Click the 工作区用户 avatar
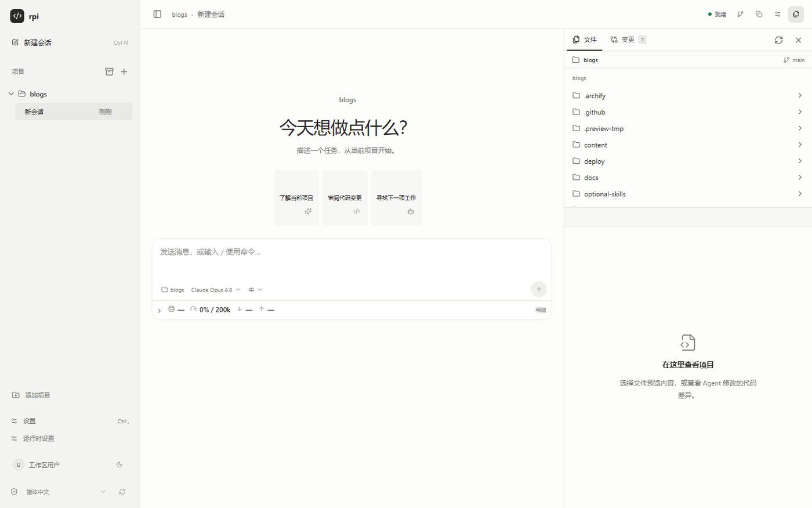This screenshot has width=812, height=508. [19, 464]
